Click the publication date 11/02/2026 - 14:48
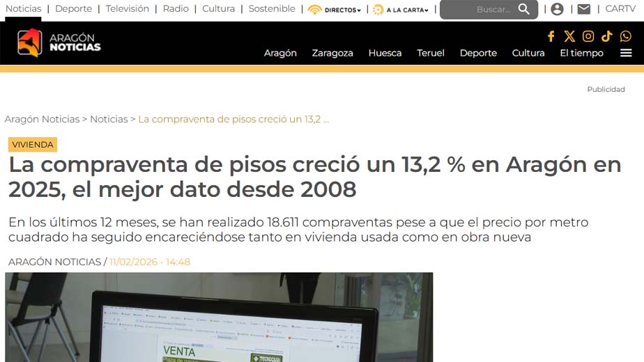The image size is (644, 362). click(x=150, y=262)
